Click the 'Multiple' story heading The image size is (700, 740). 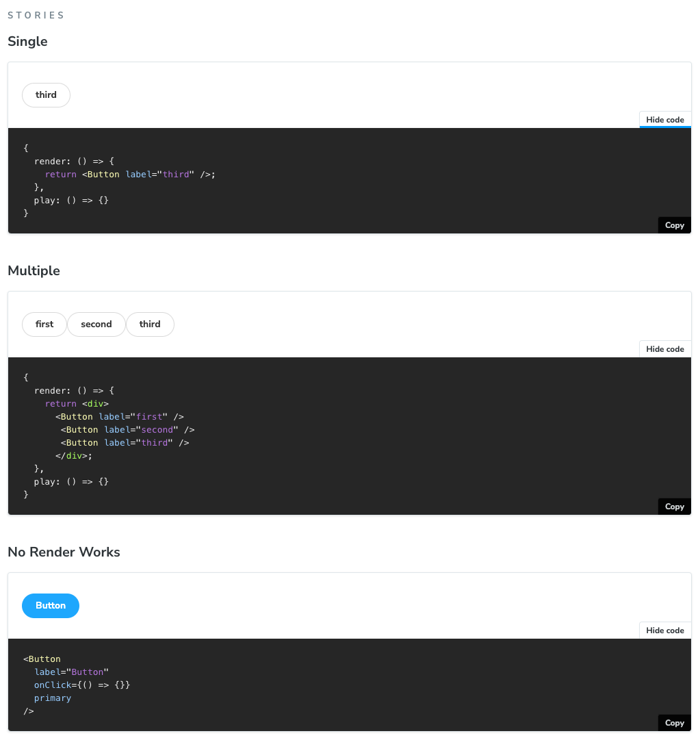tap(34, 270)
